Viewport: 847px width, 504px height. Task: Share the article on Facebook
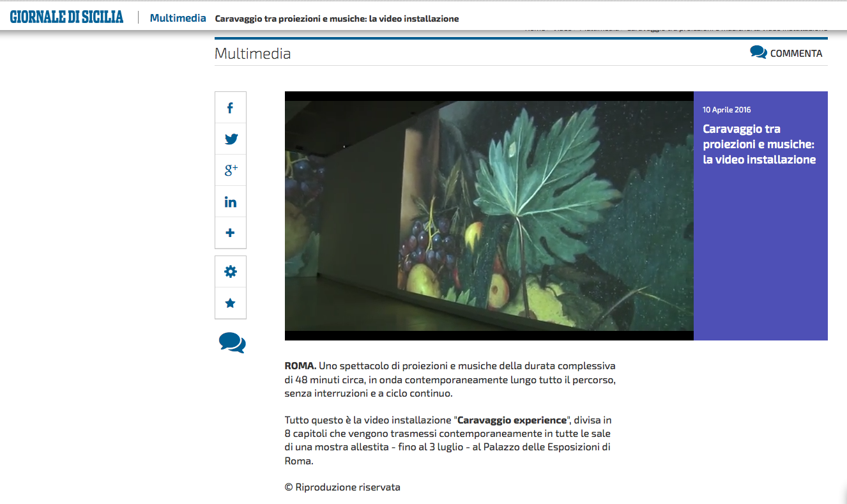pos(231,108)
